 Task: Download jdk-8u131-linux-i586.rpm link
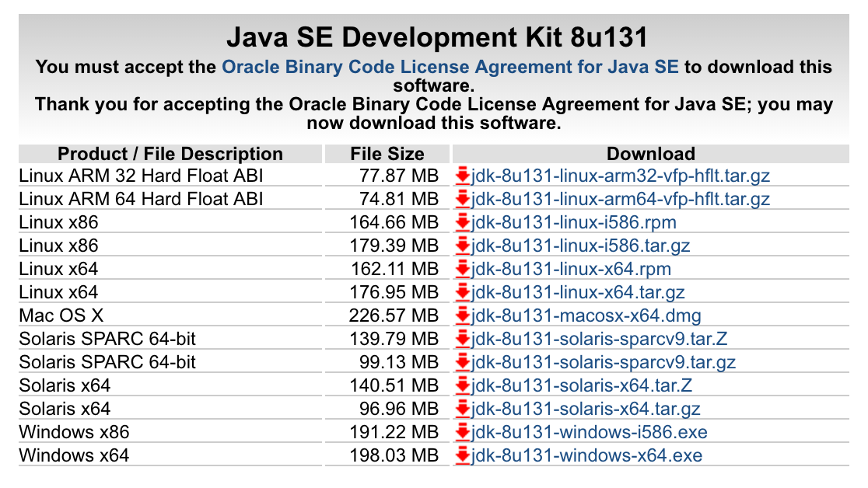(573, 222)
